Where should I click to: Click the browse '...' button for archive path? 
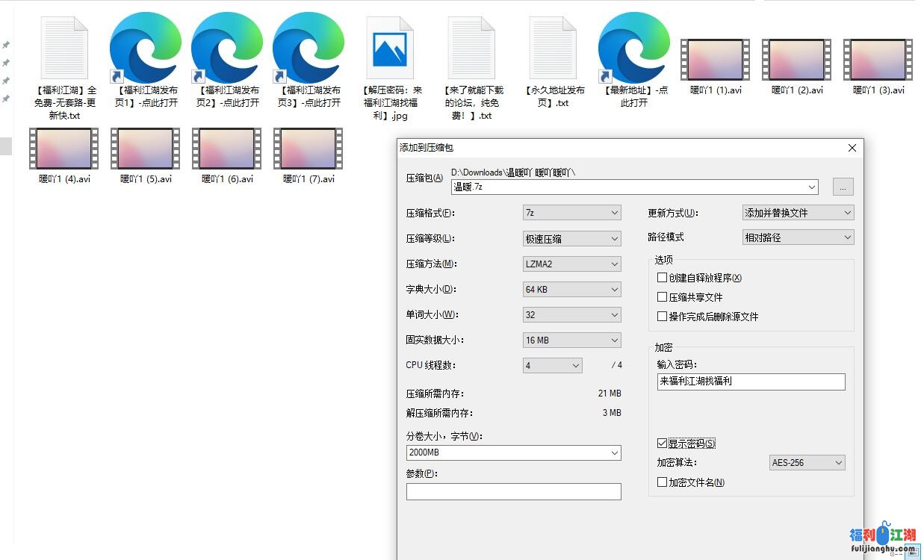pyautogui.click(x=843, y=187)
